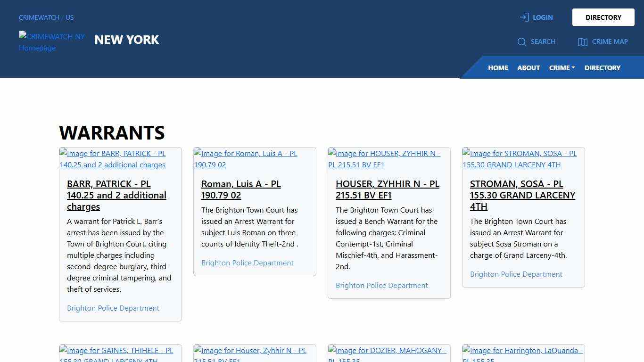This screenshot has height=362, width=644.
Task: Open the ABOUT nav item
Action: [x=528, y=68]
